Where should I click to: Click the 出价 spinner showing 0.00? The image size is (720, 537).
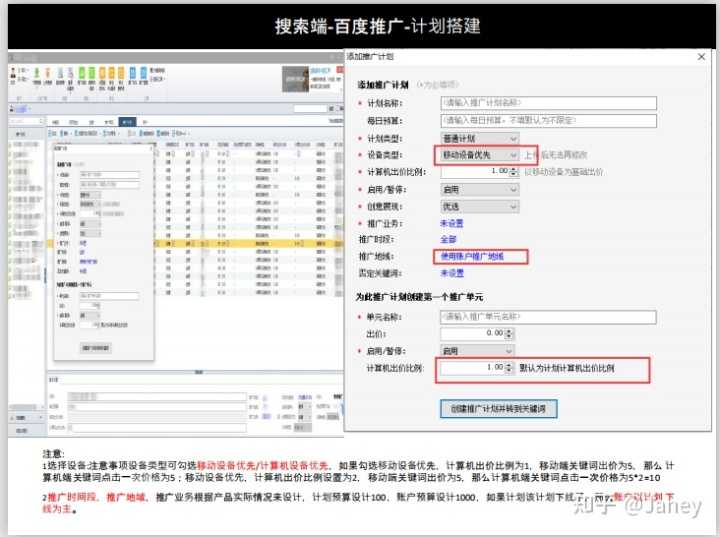coord(477,334)
